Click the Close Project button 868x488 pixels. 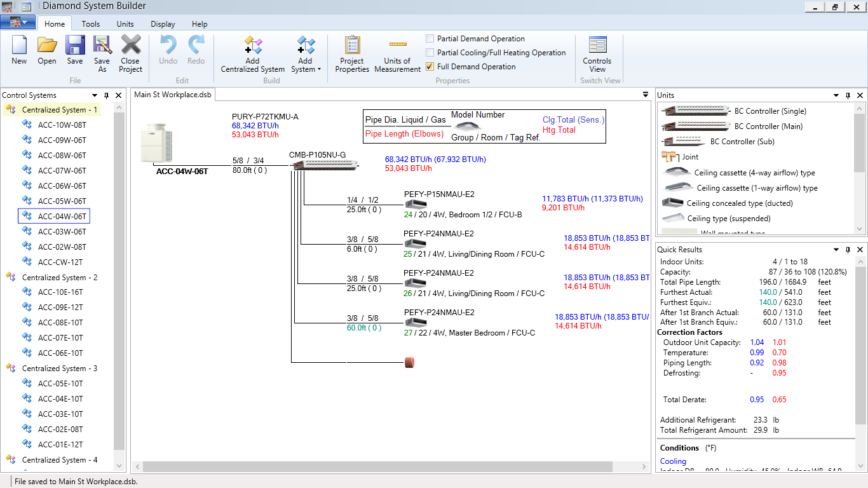[130, 54]
